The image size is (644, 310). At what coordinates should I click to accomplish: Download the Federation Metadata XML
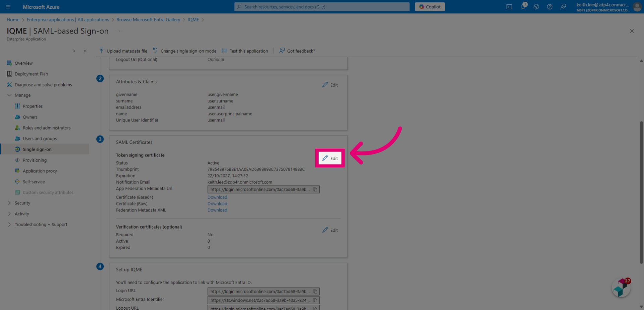[x=217, y=210]
